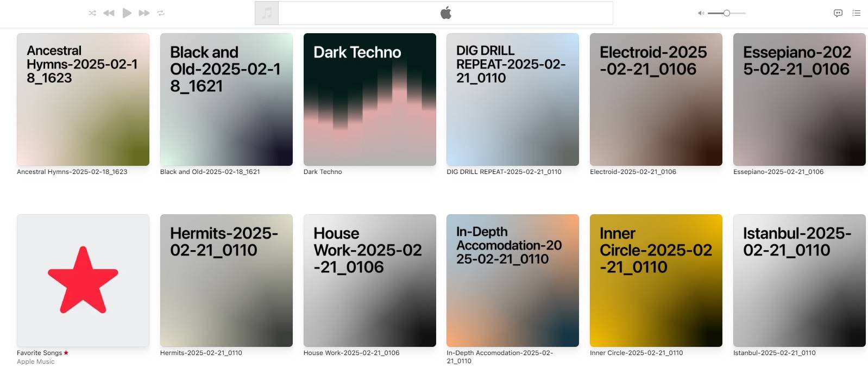The height and width of the screenshot is (379, 868).
Task: Toggle repeat mode
Action: 161,13
